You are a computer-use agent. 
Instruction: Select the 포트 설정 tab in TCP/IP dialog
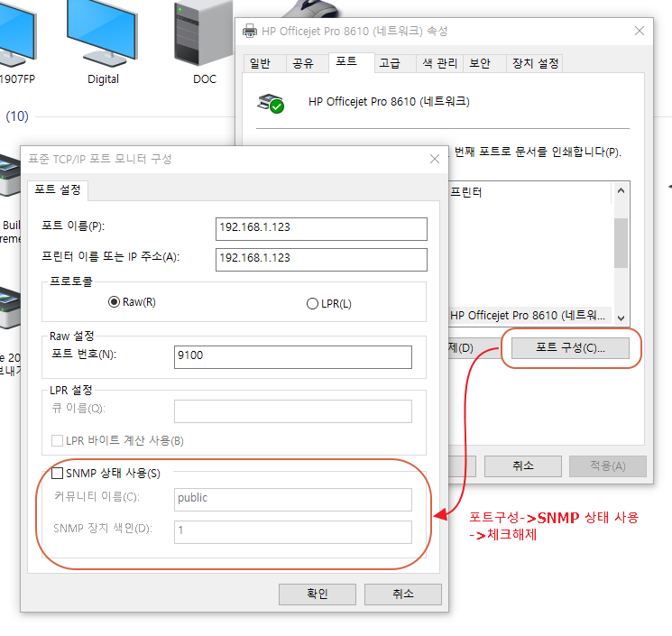coord(58,190)
